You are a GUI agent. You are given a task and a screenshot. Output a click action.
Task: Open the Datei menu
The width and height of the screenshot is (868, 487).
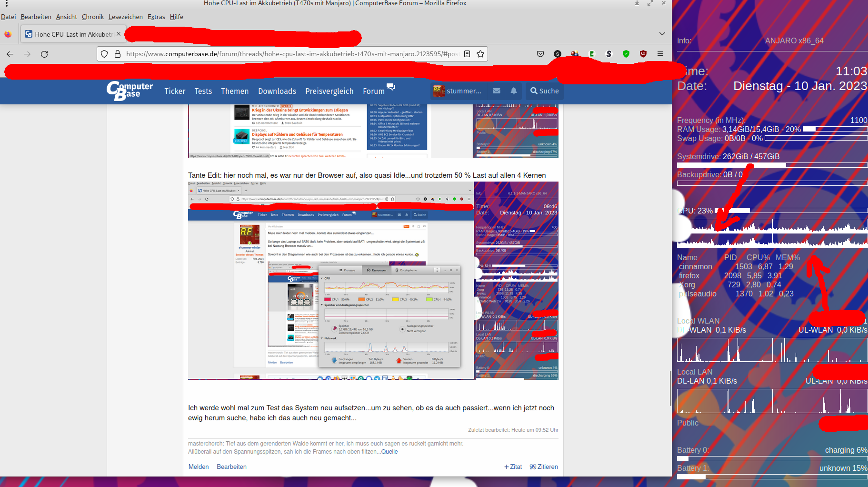point(8,17)
